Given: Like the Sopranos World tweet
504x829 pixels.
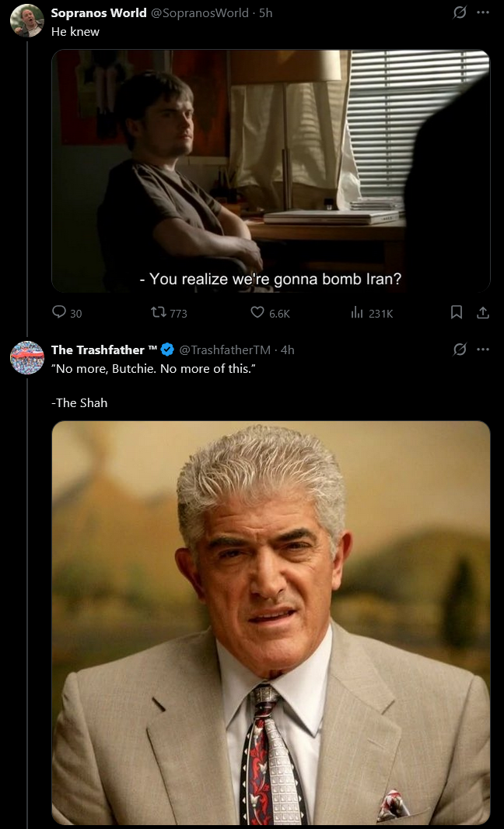Looking at the screenshot, I should coord(270,312).
